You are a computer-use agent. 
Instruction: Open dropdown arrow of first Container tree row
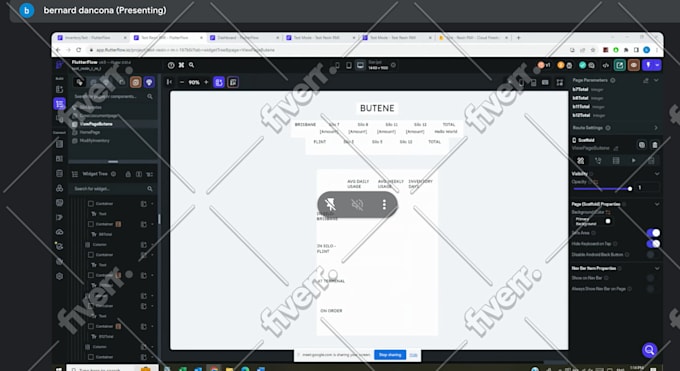[152, 204]
